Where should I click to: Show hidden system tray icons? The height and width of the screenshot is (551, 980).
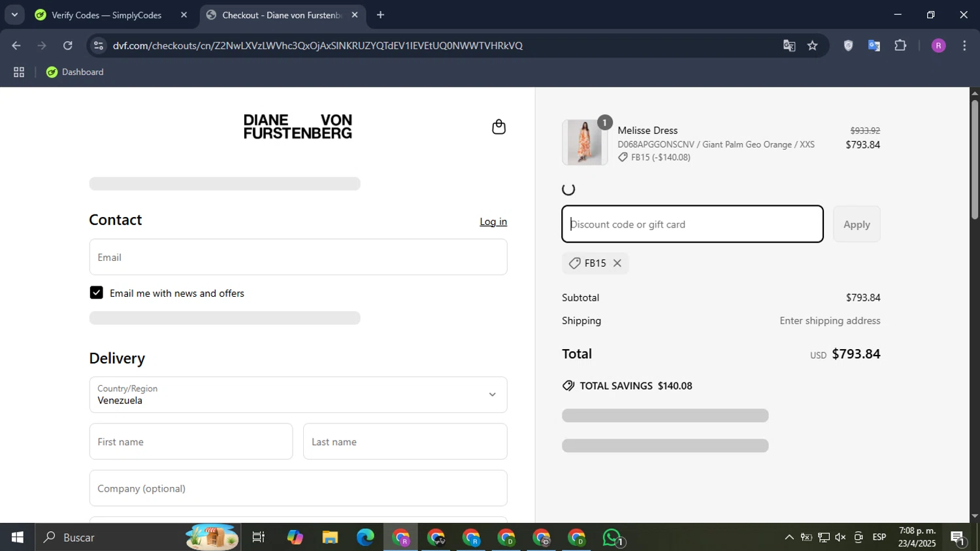[x=789, y=537]
